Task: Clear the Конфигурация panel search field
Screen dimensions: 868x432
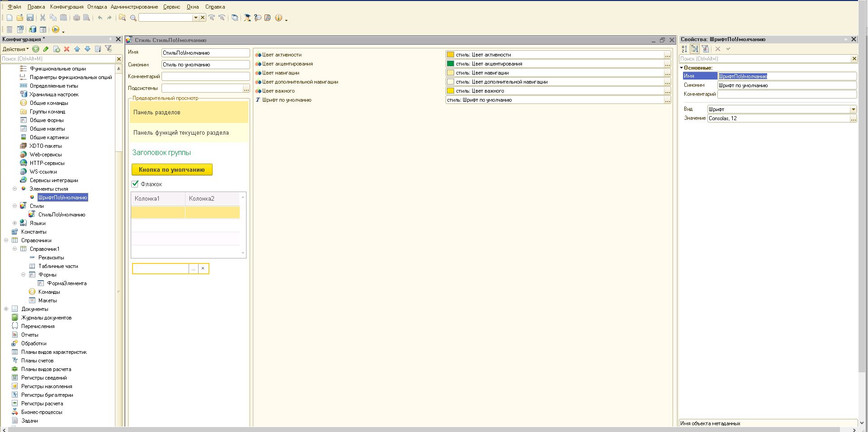Action: pos(119,59)
